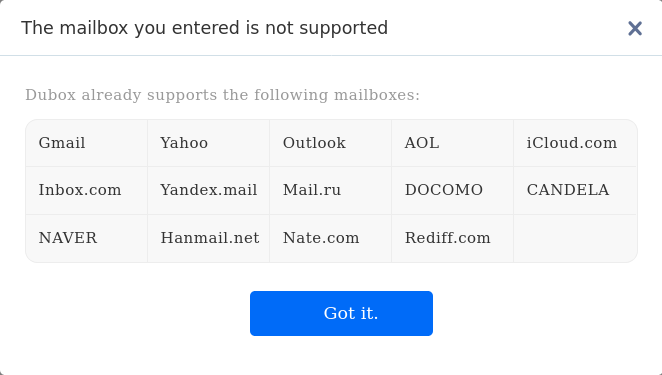Click the dialog title text
This screenshot has height=375, width=662.
tap(204, 28)
